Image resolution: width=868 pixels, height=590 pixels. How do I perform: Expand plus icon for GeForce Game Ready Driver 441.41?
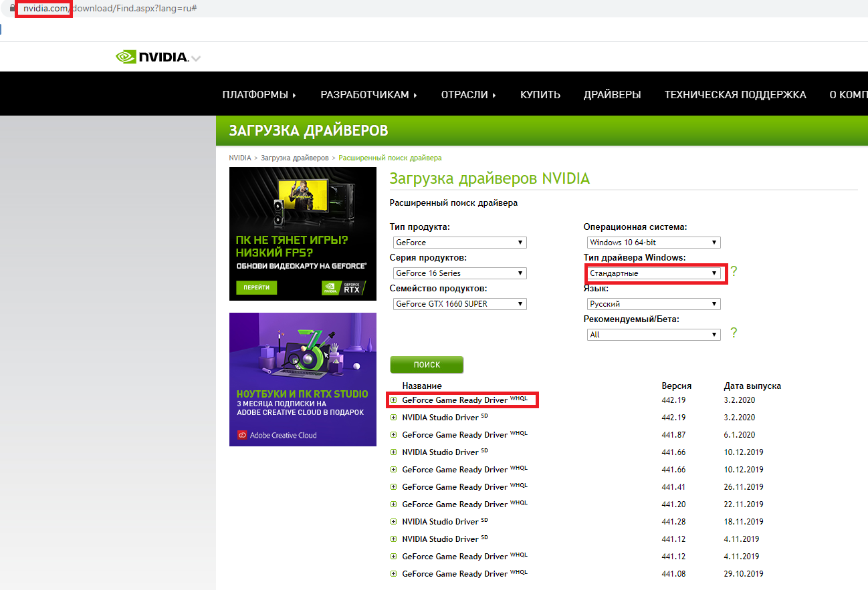coord(394,487)
